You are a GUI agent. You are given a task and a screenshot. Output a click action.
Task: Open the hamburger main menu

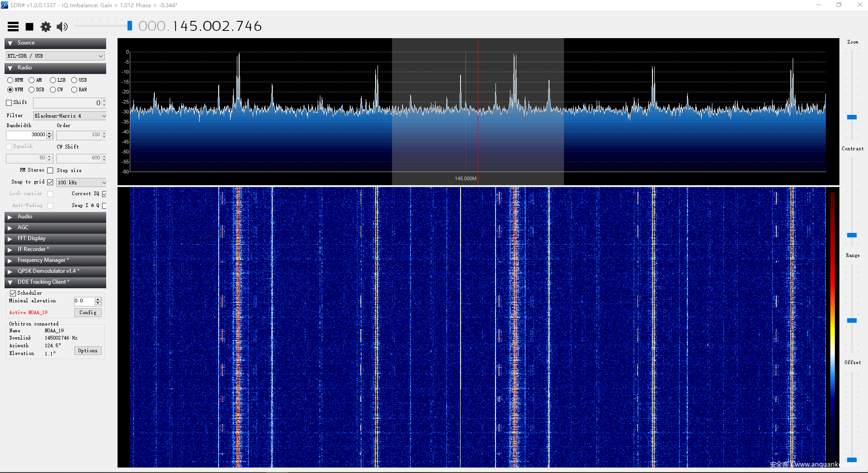tap(13, 27)
